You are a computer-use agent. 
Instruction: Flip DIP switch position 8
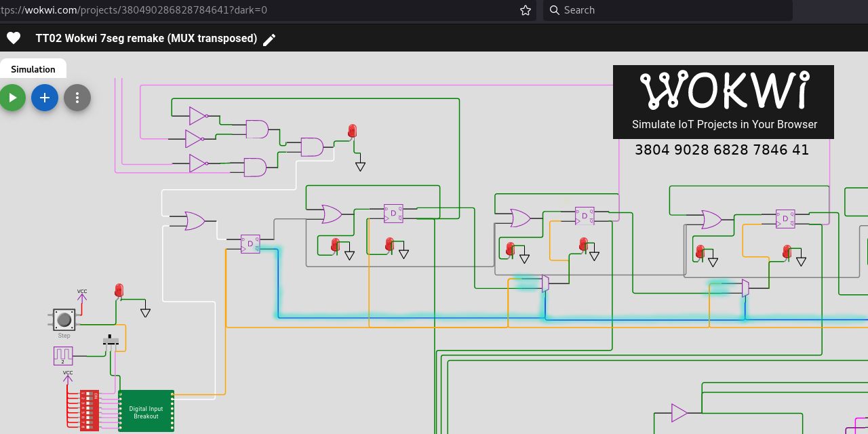[x=88, y=427]
